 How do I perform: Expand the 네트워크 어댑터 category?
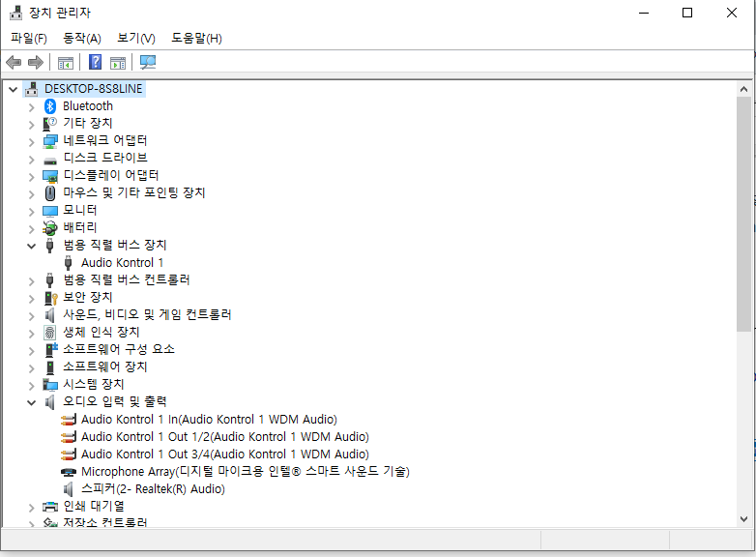pos(31,142)
